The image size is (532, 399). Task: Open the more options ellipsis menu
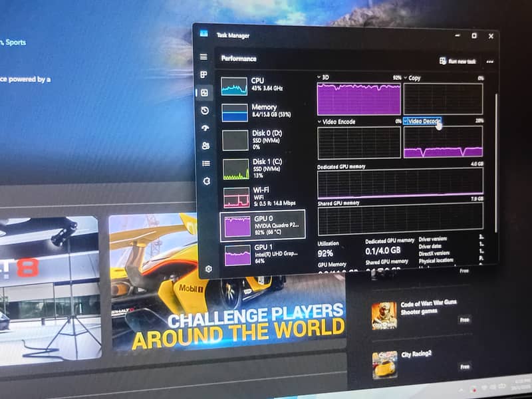pos(489,62)
